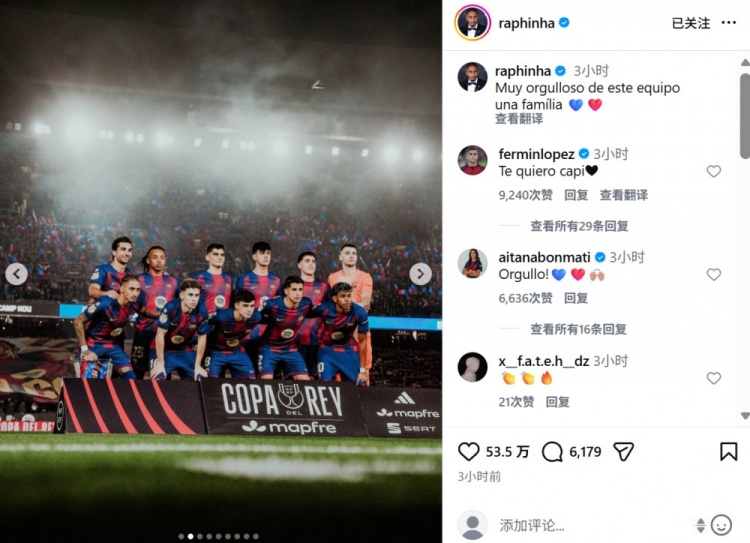This screenshot has width=750, height=543.
Task: Go to previous photo in carousel
Action: pos(16,274)
